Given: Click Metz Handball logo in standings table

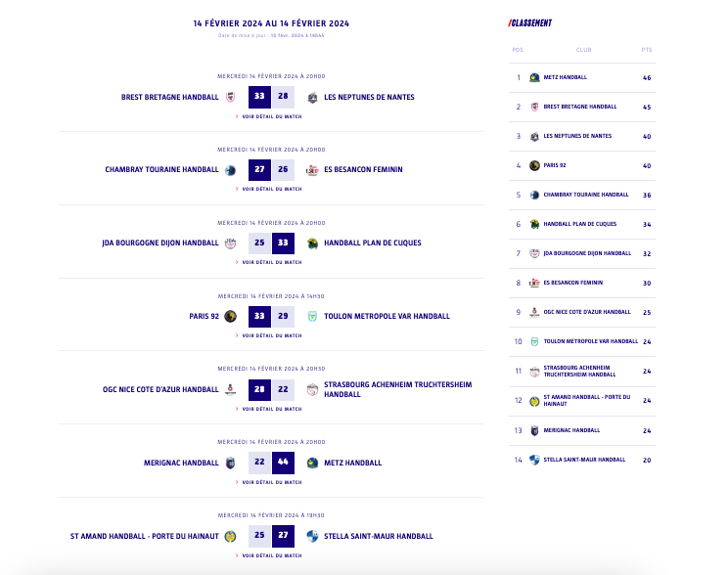Looking at the screenshot, I should click(534, 77).
